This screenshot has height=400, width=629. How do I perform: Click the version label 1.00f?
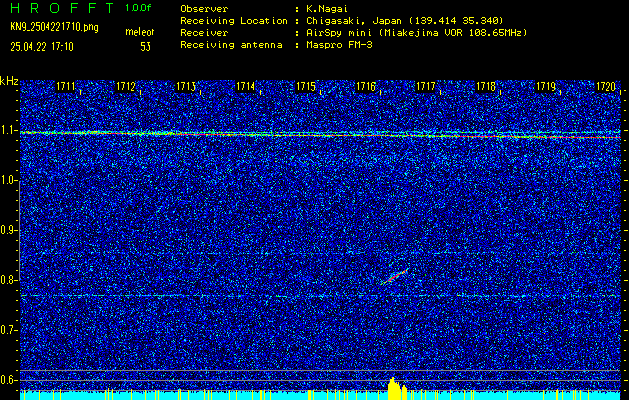[138, 8]
